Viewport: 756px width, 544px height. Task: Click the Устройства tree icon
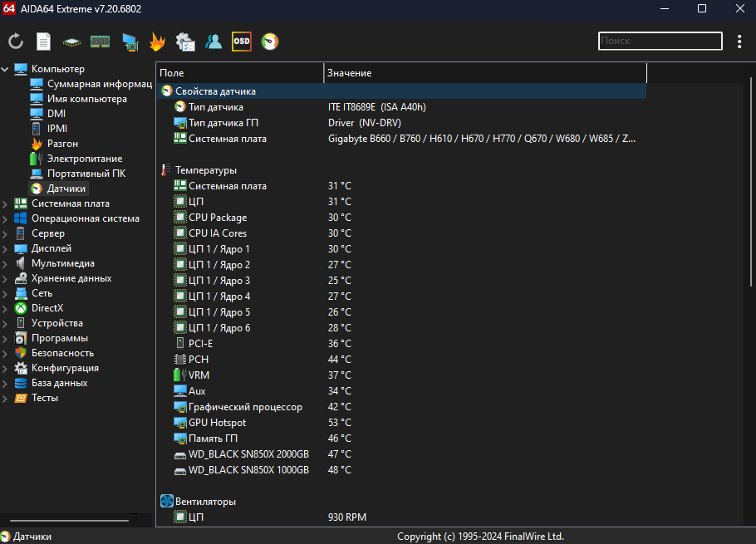pyautogui.click(x=20, y=323)
